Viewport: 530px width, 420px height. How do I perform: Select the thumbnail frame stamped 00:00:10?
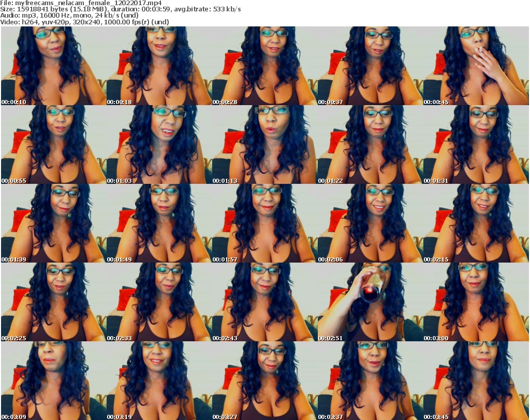click(x=54, y=66)
